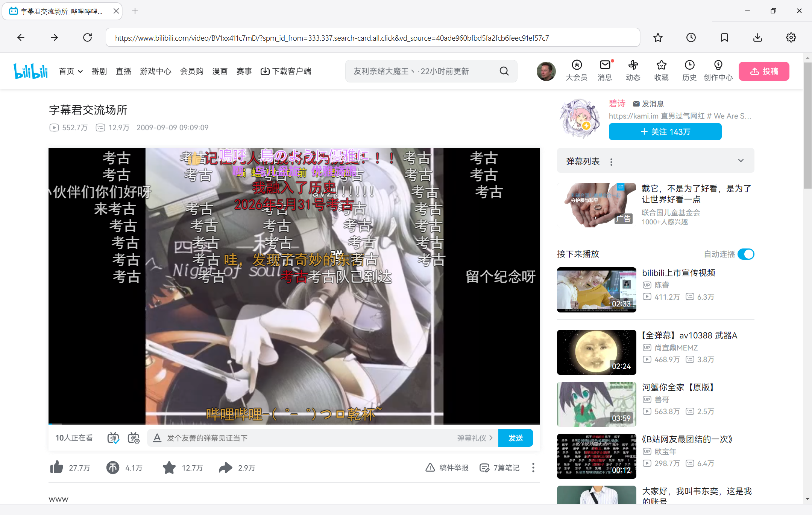Open 首页 dropdown menu
Screen dimensions: 812x515
(71, 71)
